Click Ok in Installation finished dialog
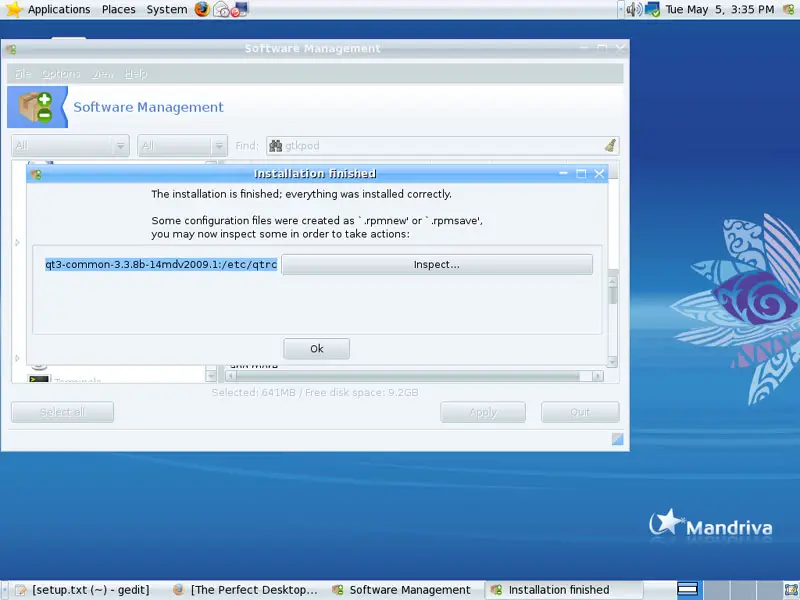The height and width of the screenshot is (600, 800). click(316, 348)
